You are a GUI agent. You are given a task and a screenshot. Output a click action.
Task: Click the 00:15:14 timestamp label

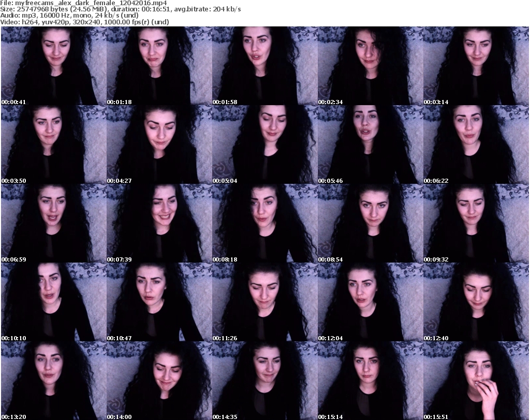(x=330, y=416)
